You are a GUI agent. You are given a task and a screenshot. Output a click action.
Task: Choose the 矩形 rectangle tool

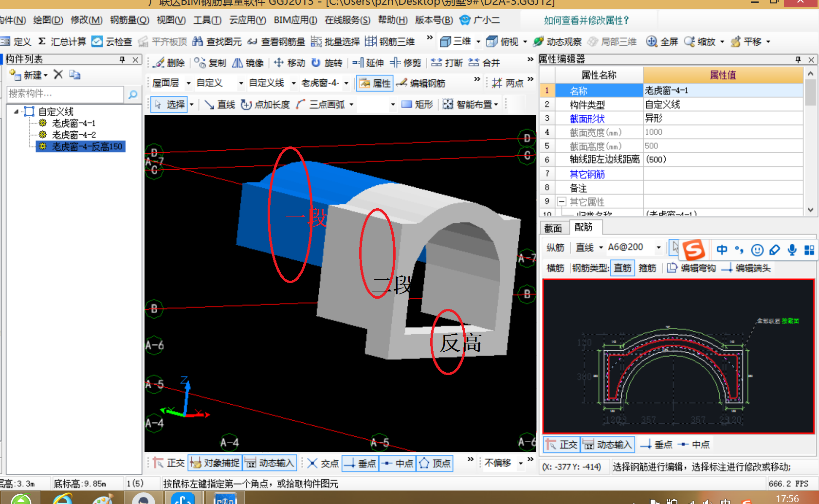tap(417, 105)
